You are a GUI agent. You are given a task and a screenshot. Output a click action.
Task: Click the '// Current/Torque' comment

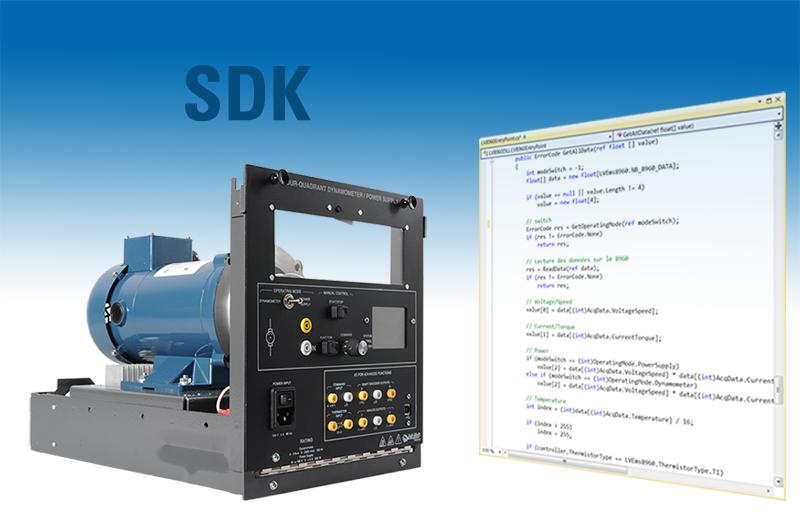tap(551, 327)
